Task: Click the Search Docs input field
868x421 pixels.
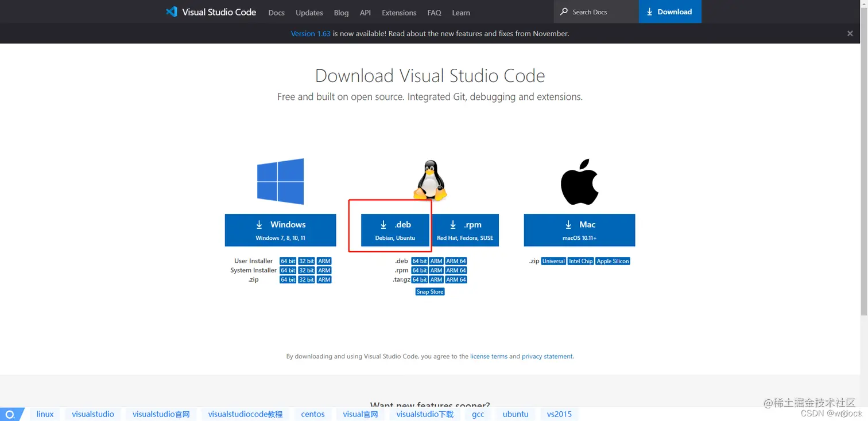Action: (x=596, y=11)
